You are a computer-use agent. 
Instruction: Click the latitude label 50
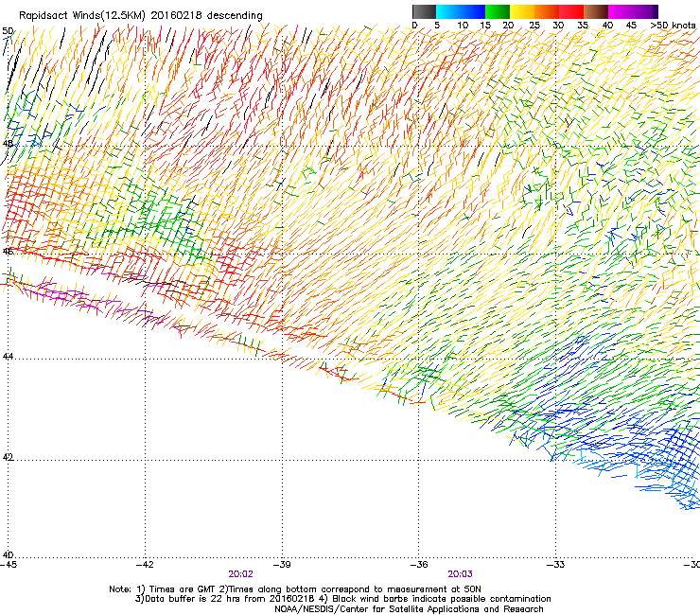(8, 31)
